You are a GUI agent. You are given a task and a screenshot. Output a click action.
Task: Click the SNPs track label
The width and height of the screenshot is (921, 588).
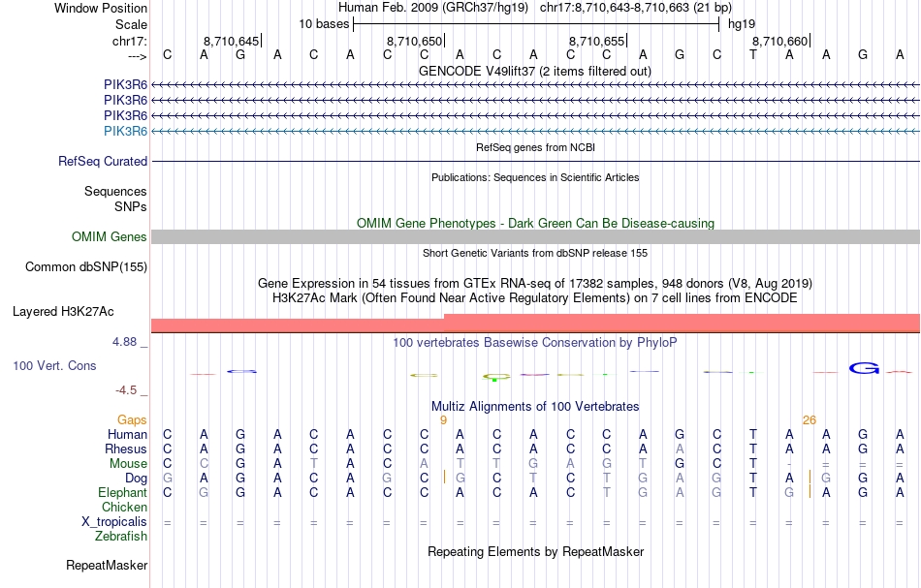click(x=131, y=206)
